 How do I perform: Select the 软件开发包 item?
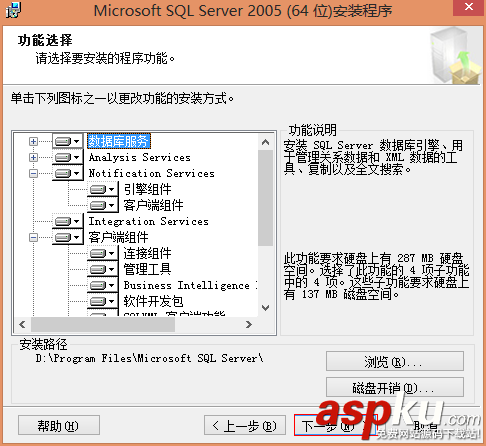[153, 301]
